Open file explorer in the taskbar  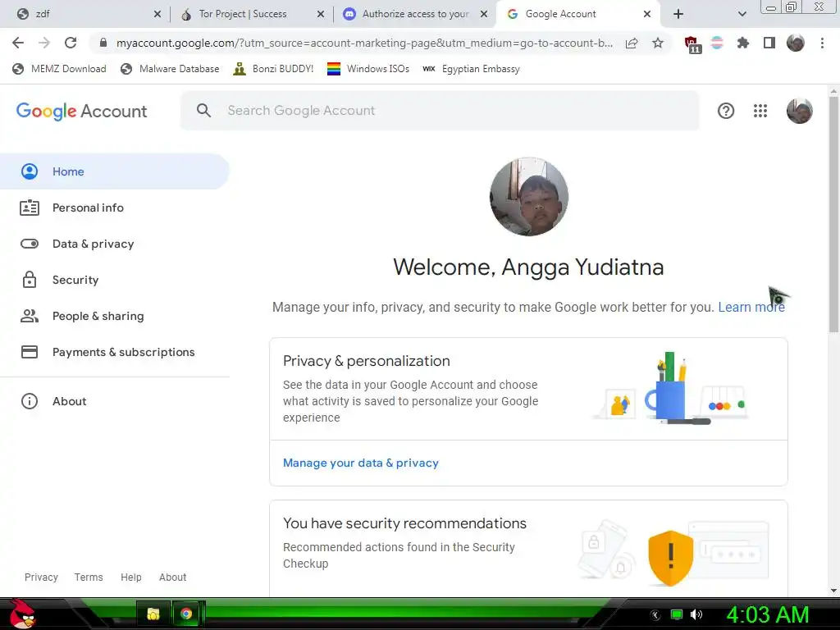[x=153, y=614]
